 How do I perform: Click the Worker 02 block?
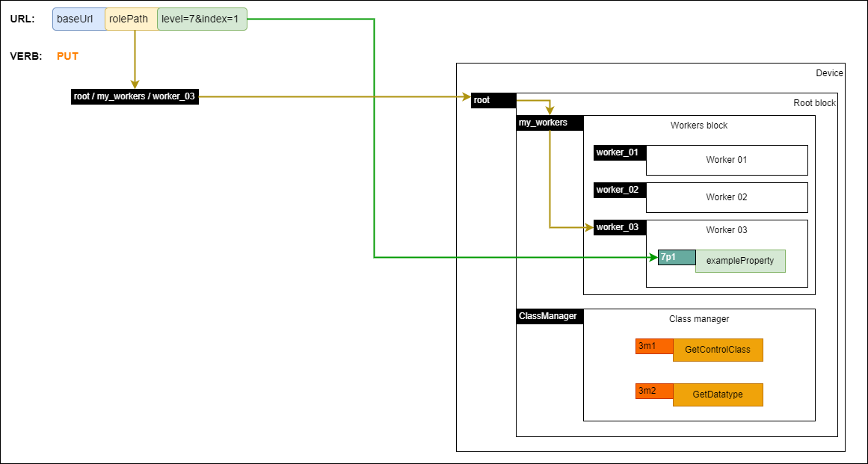(x=726, y=197)
